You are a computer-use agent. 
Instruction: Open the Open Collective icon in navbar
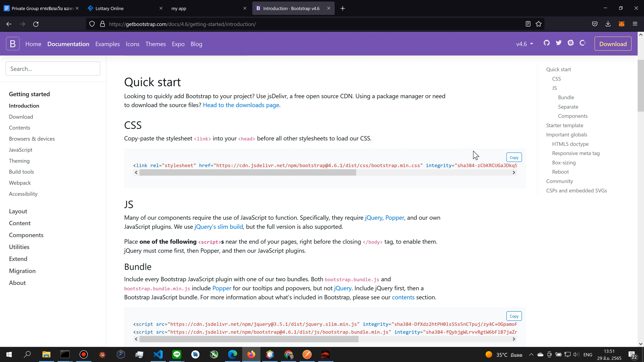[582, 43]
